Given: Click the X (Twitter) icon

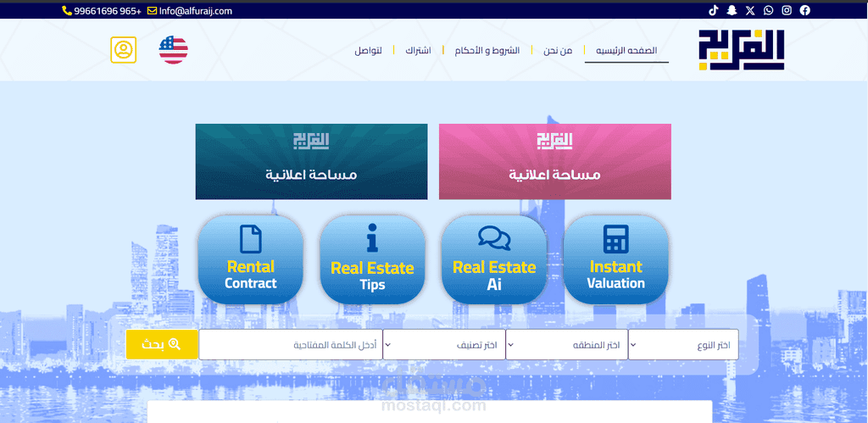Looking at the screenshot, I should click(750, 10).
